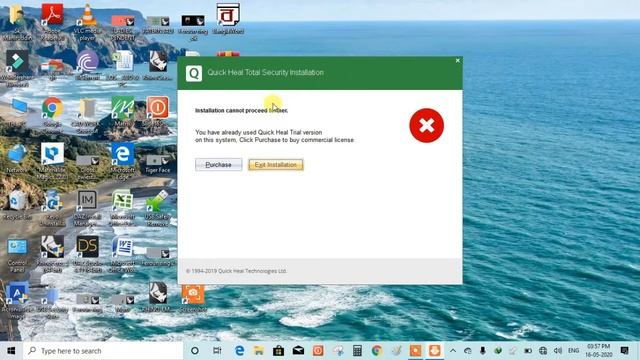Open VLC media player desktop shortcut

87,22
